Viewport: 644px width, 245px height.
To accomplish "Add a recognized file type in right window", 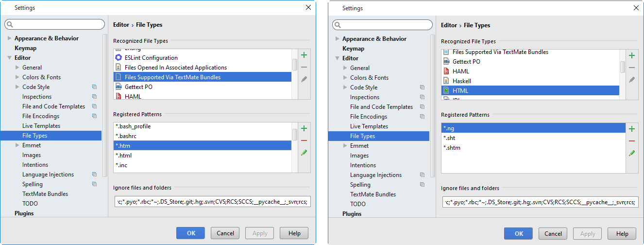I will (632, 55).
